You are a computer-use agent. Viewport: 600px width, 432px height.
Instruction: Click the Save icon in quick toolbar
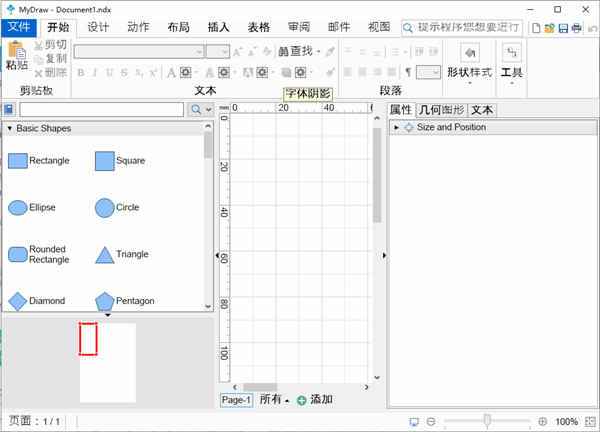[563, 28]
